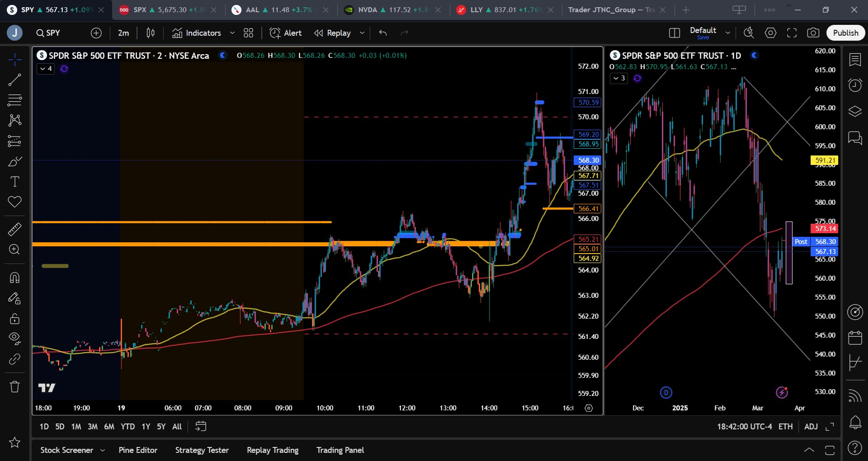Open the Indicators dialog
The image size is (868, 461).
point(197,33)
